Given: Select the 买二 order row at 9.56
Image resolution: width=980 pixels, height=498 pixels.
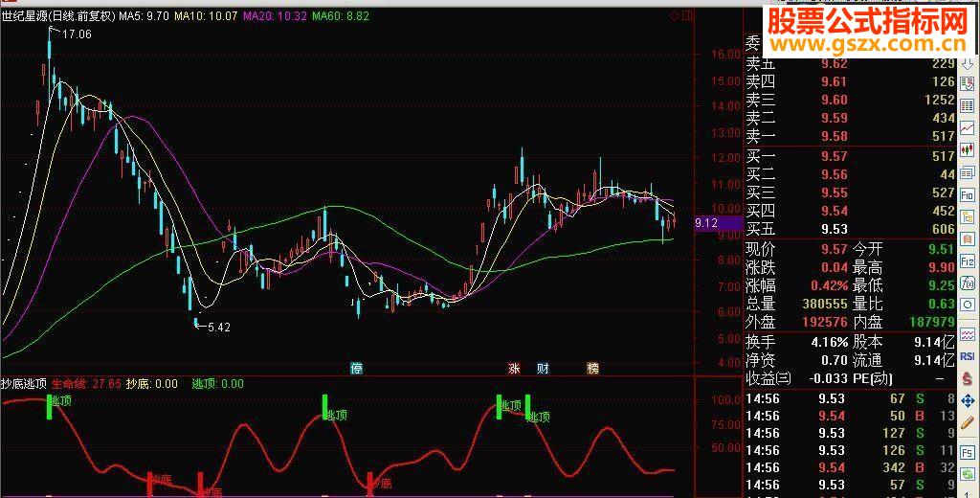Looking at the screenshot, I should click(x=850, y=174).
